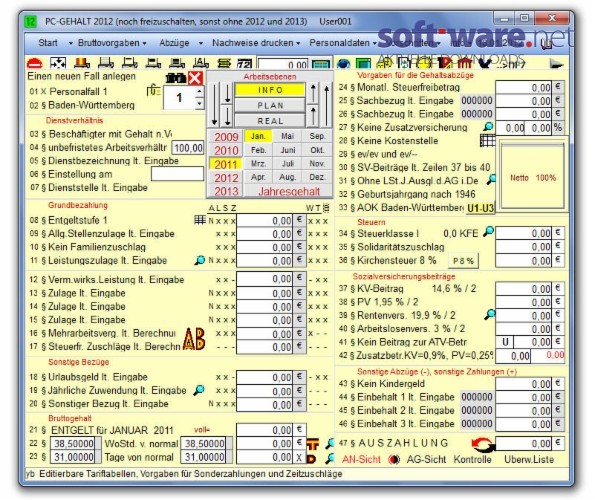Decrease the Personalfall number with the down arrow
Image resolution: width=595 pixels, height=500 pixels.
tap(200, 104)
